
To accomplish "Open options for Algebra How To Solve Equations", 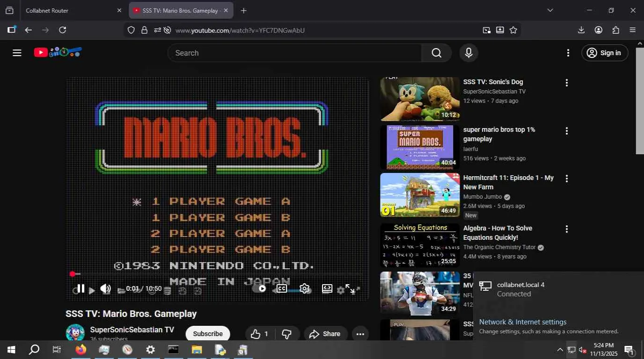I will coord(566,229).
